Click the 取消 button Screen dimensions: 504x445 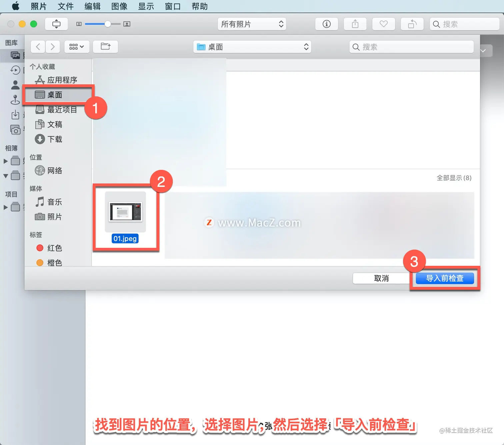tap(381, 278)
